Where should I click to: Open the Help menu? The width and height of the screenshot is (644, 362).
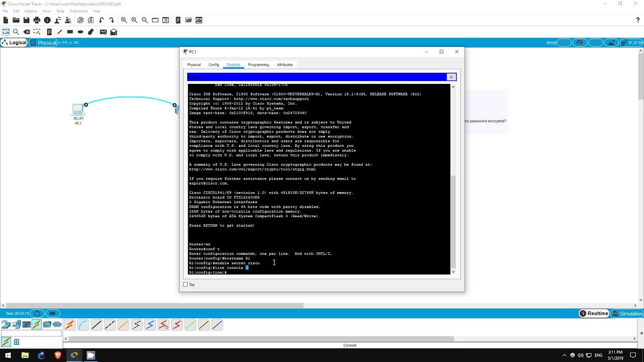pos(97,11)
